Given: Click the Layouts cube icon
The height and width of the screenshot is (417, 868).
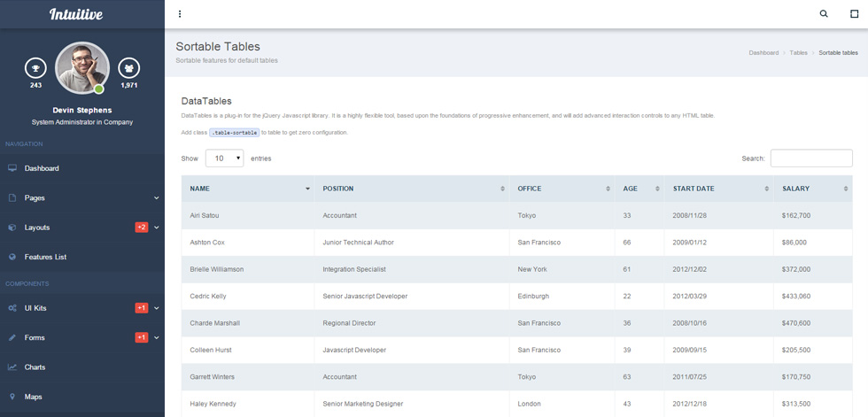Looking at the screenshot, I should (x=12, y=228).
